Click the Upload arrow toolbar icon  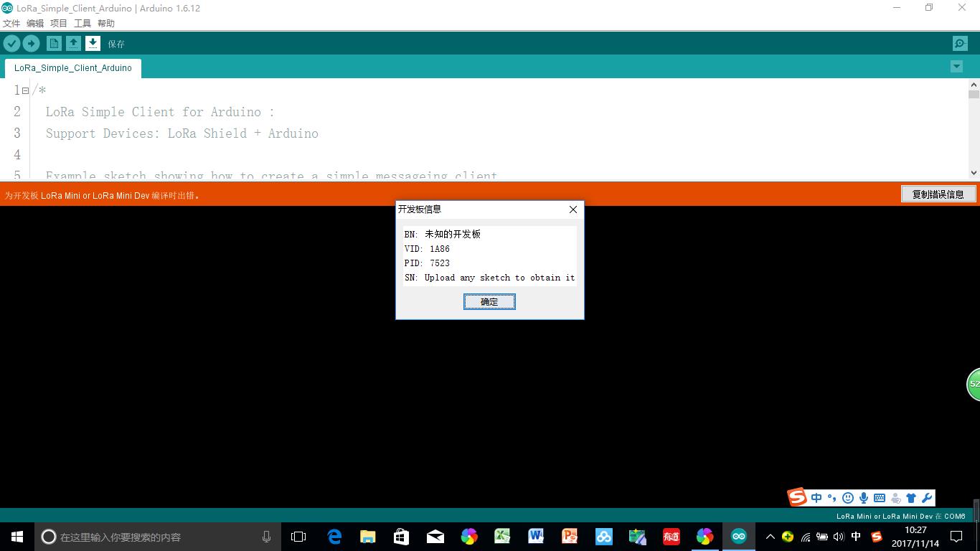tap(31, 44)
